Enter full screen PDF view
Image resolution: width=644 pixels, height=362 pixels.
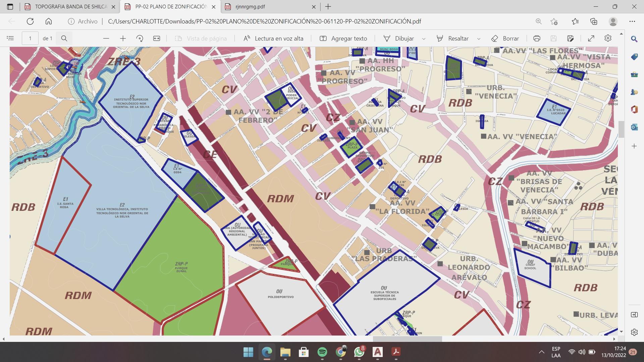tap(591, 39)
